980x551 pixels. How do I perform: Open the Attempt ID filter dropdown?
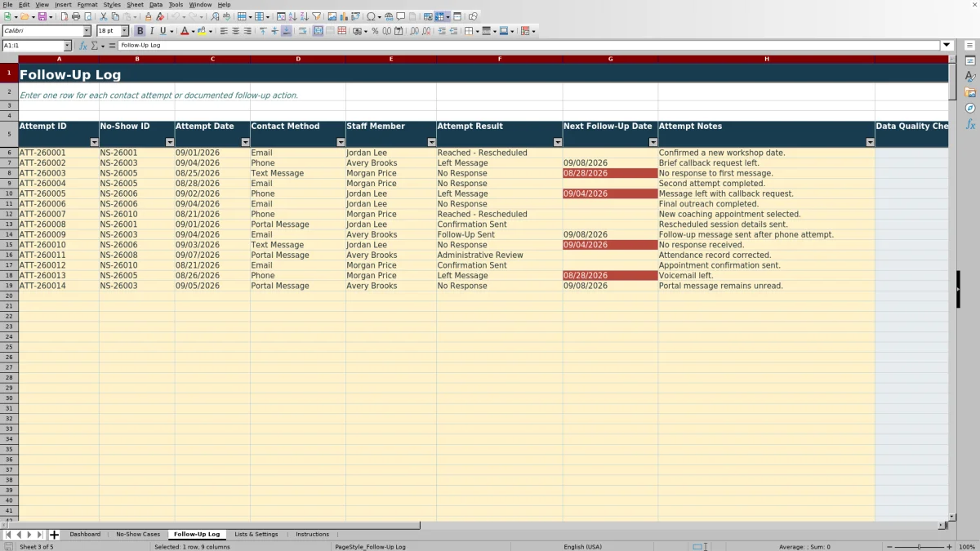(94, 142)
